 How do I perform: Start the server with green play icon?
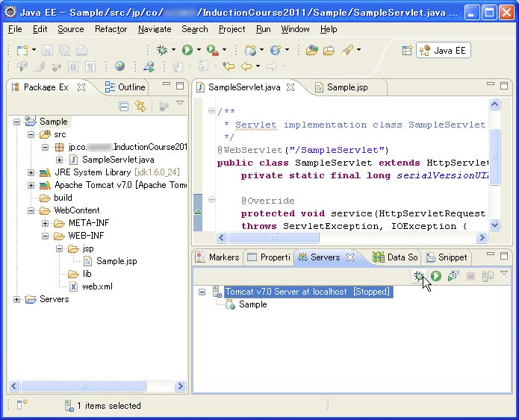point(436,276)
